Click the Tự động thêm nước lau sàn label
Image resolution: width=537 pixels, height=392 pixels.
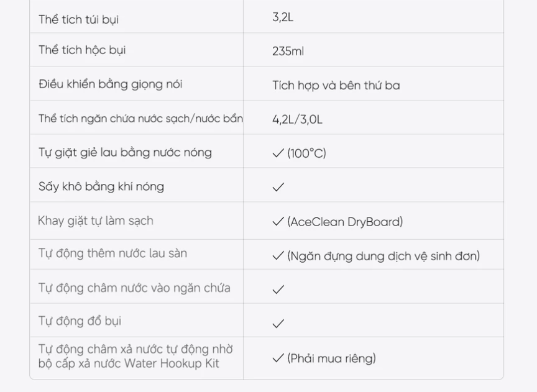[112, 253]
